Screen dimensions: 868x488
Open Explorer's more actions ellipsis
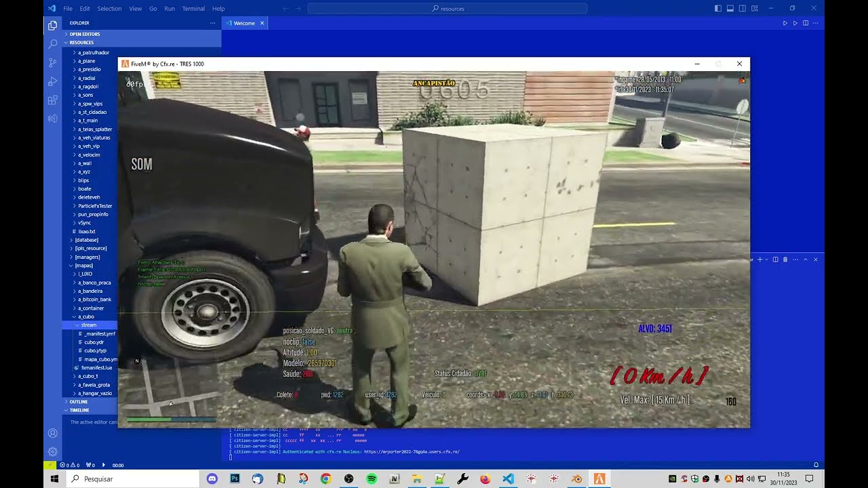pyautogui.click(x=212, y=23)
